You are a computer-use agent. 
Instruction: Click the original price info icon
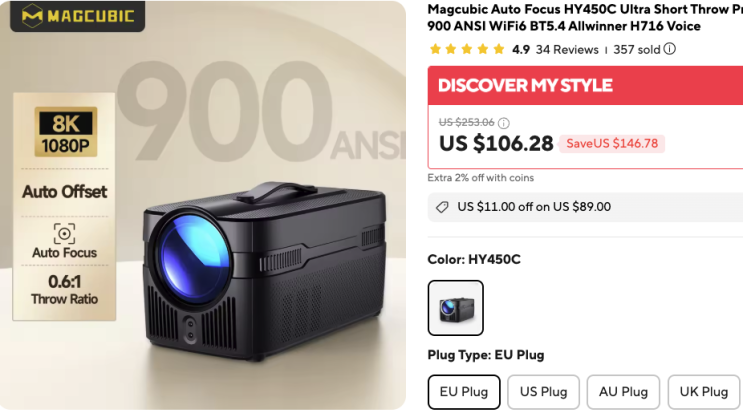504,123
